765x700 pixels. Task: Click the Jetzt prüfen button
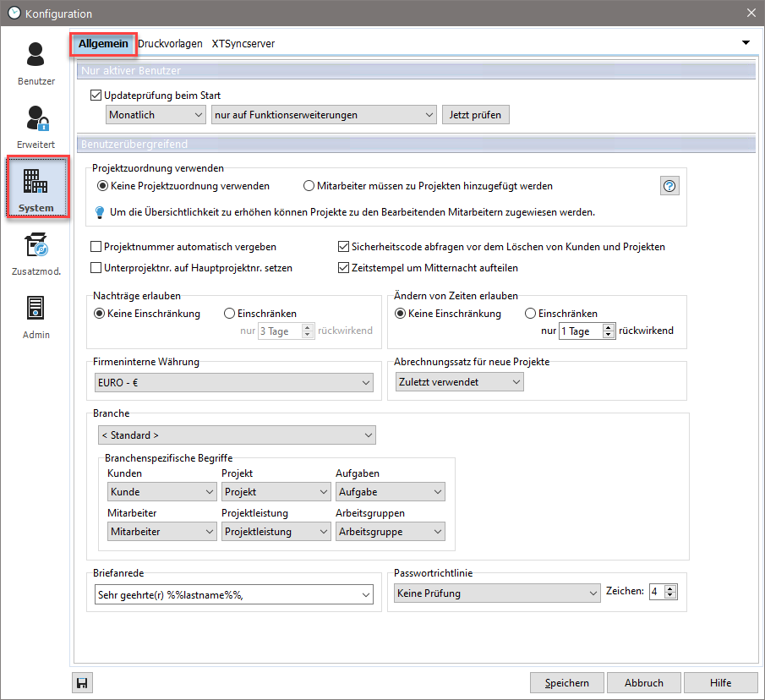coord(475,114)
